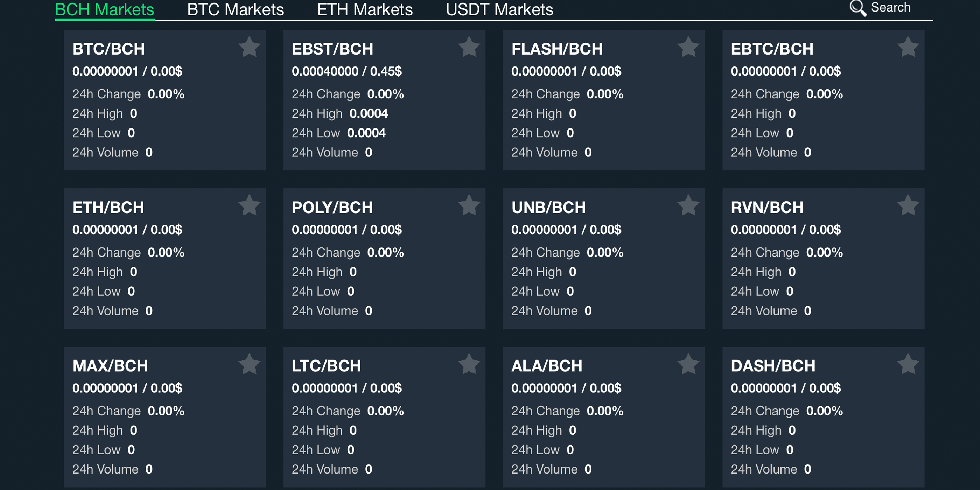Toggle favorite star on EBST/BCH card
Image resolution: width=980 pixels, height=490 pixels.
tap(469, 47)
